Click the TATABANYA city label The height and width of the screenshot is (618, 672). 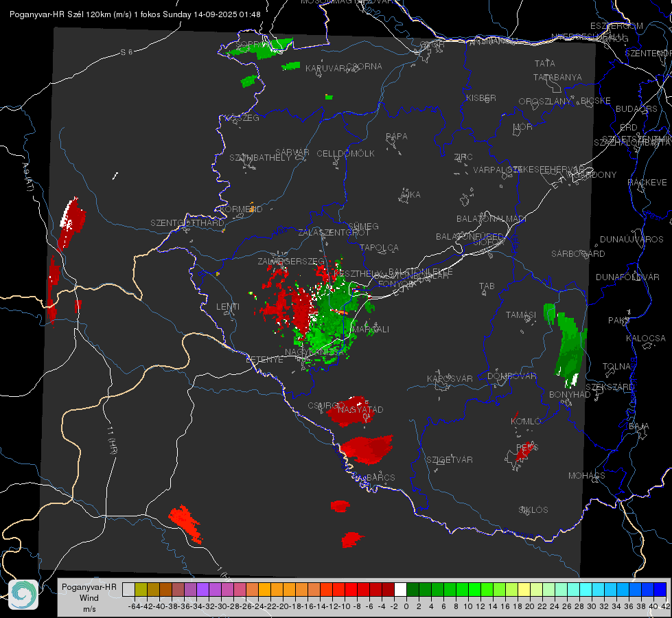pyautogui.click(x=557, y=77)
